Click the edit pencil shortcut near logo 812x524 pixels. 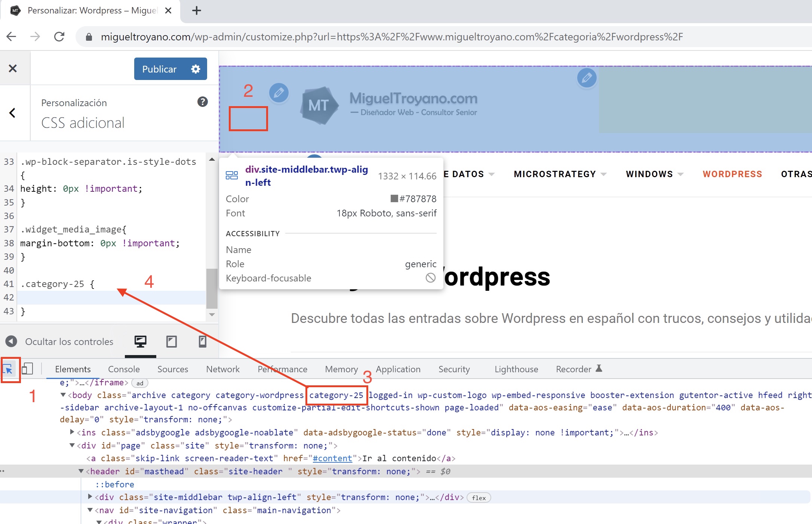click(x=279, y=93)
